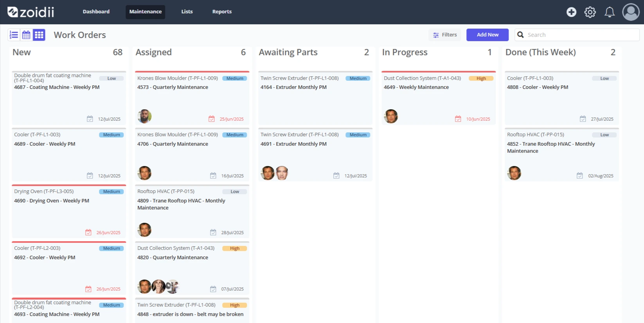Screen dimensions: 644x323
Task: Switch to kanban grid view icon
Action: point(39,35)
